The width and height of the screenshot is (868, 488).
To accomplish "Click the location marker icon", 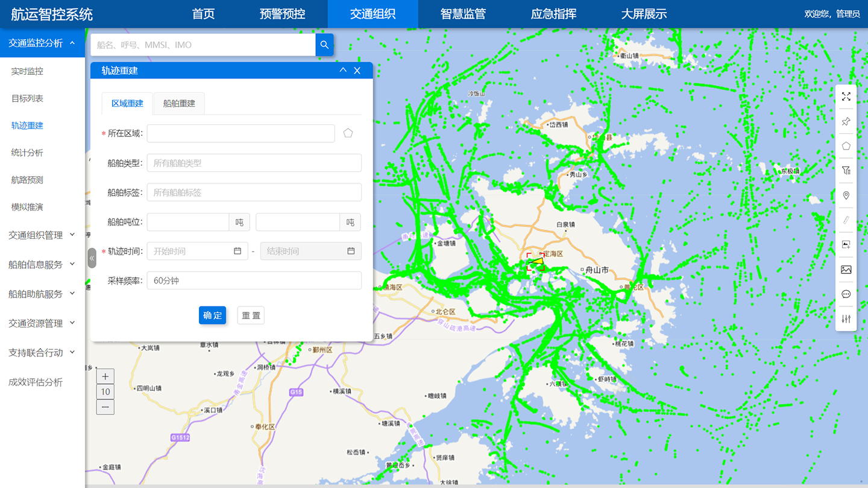I will 846,195.
